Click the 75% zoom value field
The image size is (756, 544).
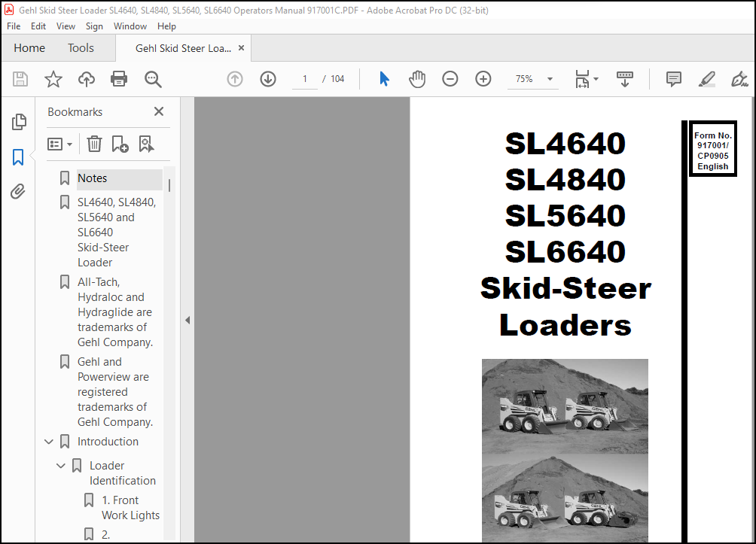525,79
